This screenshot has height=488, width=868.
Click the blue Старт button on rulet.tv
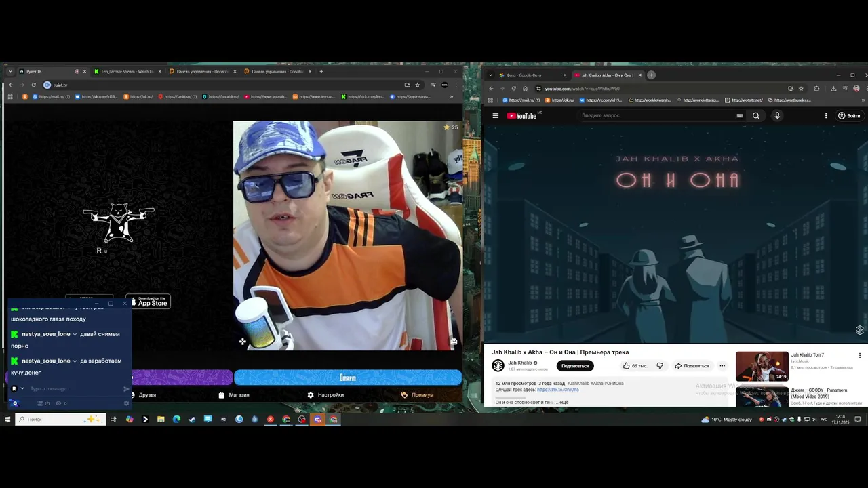(x=348, y=378)
